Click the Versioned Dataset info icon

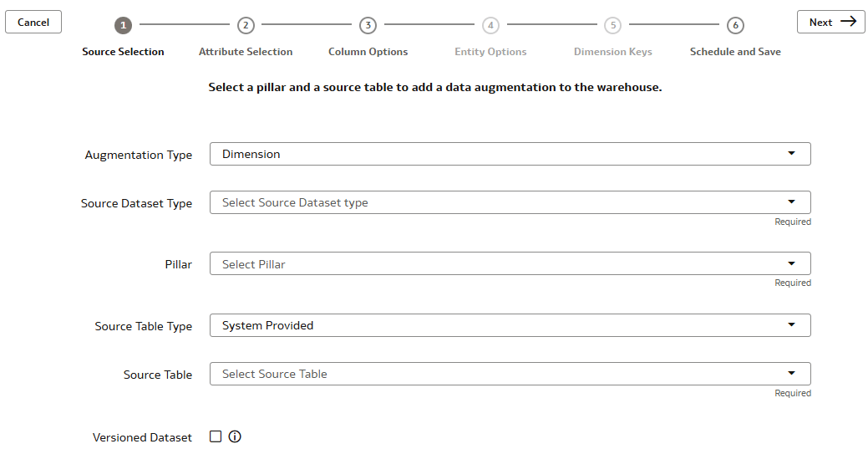tap(235, 436)
